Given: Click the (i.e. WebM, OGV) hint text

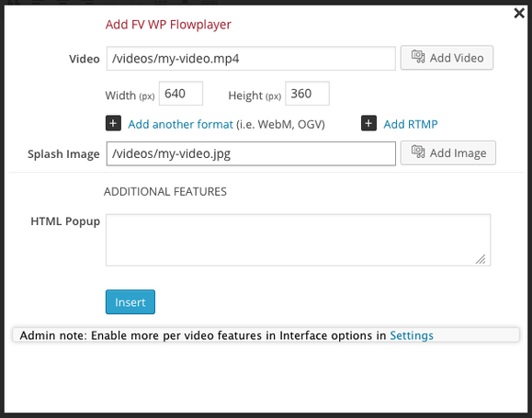Looking at the screenshot, I should click(x=280, y=125).
